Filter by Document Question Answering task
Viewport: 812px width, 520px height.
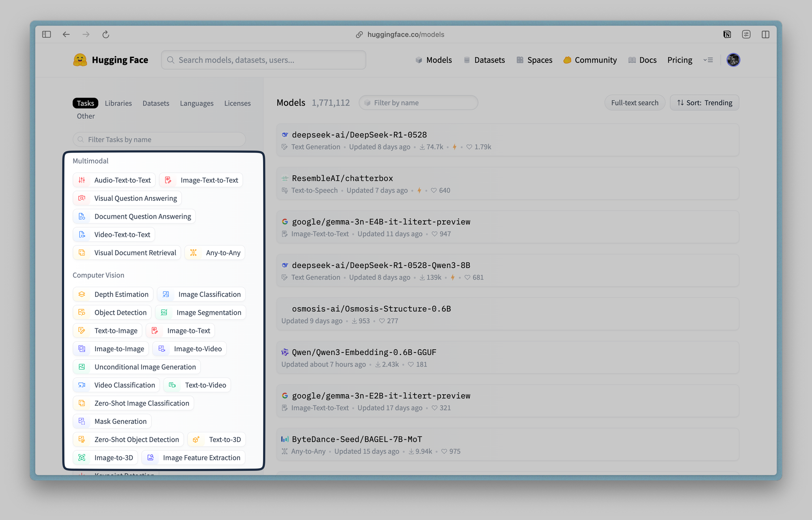tap(134, 217)
